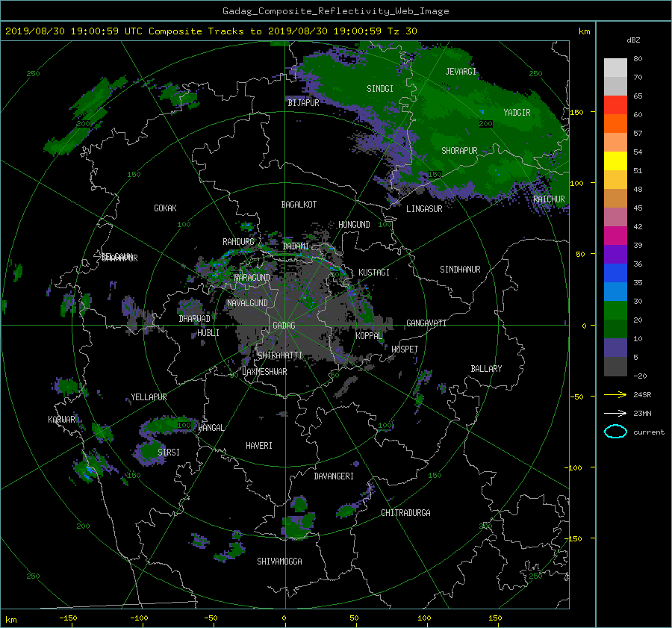This screenshot has width=672, height=628.
Task: Click the YADGIR city label
Action: 517,113
